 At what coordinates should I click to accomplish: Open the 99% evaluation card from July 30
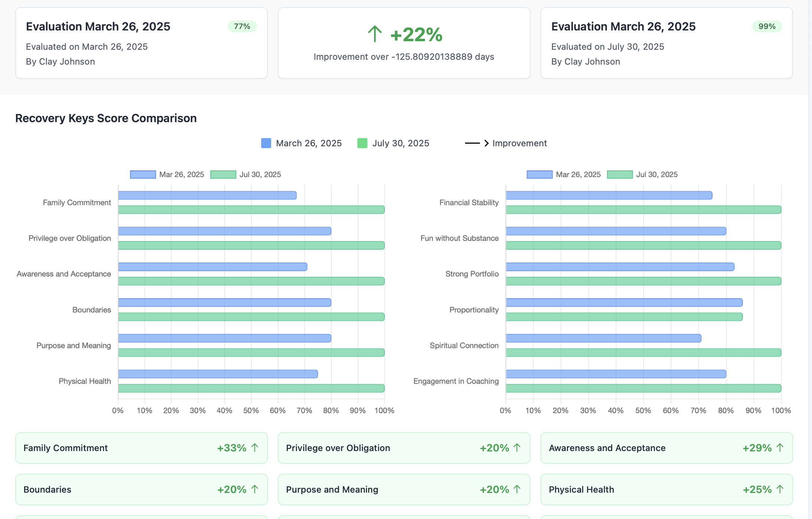pos(666,43)
